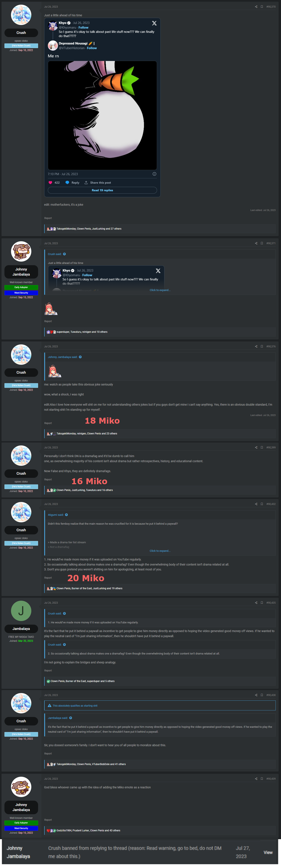281x868 pixels.
Task: Jump to original post via 'Johnny Jambalaya said' arrow
Action: (x=80, y=357)
